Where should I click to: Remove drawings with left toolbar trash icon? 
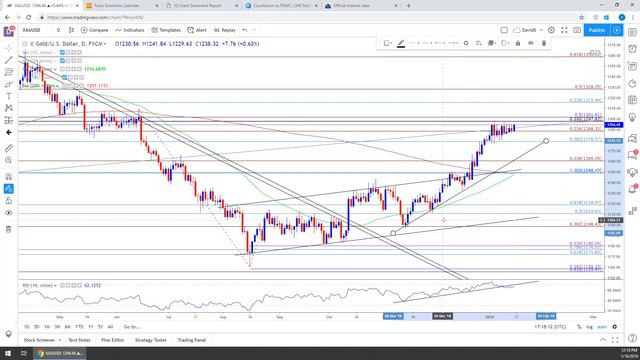[x=9, y=229]
